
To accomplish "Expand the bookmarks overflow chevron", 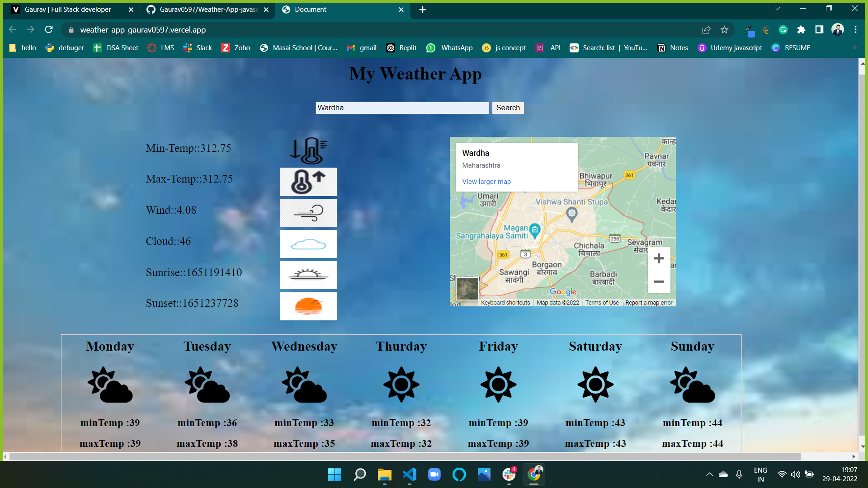I will tap(855, 47).
